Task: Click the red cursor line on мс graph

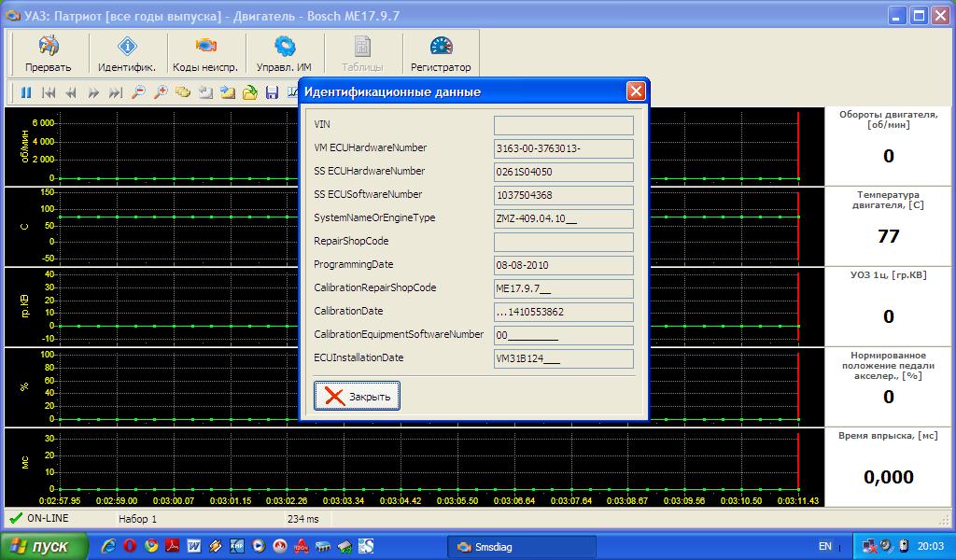Action: coord(798,461)
